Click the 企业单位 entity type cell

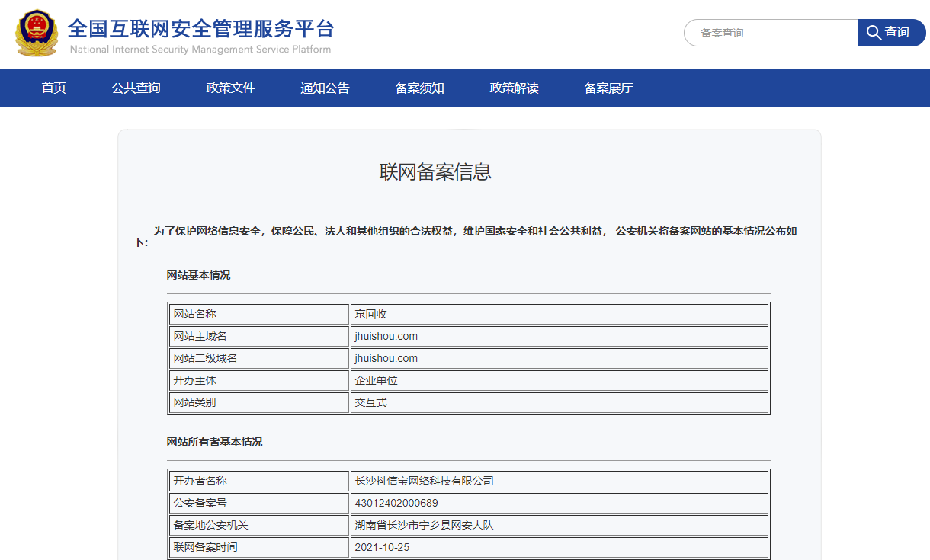[x=376, y=380]
